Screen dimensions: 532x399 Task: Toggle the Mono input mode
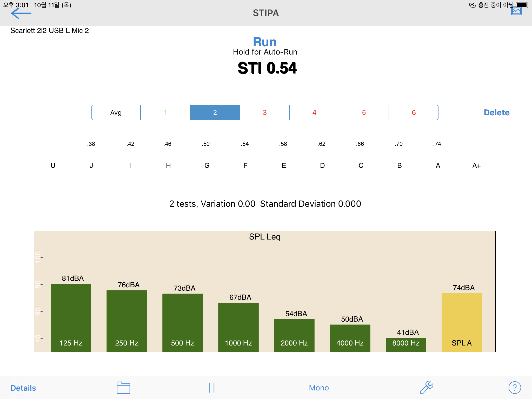point(319,388)
